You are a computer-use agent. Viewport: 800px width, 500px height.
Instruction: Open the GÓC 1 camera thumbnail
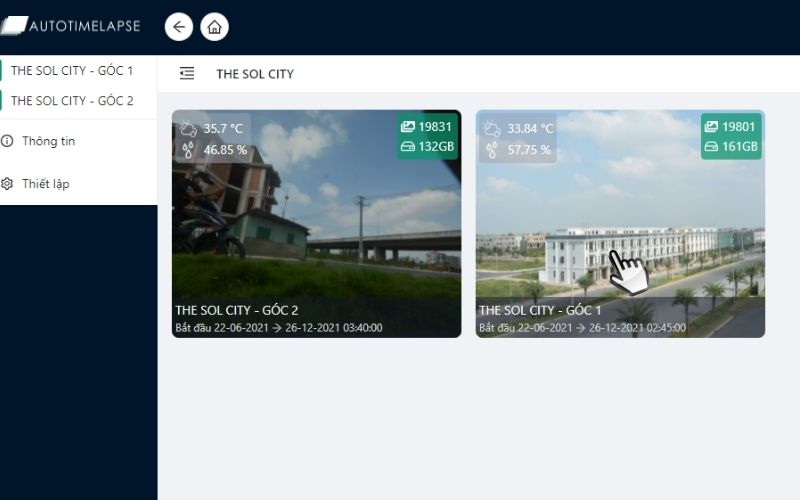pos(620,223)
